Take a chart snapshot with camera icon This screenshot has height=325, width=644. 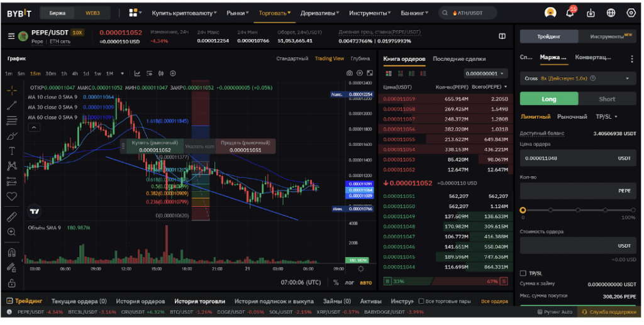tap(349, 73)
